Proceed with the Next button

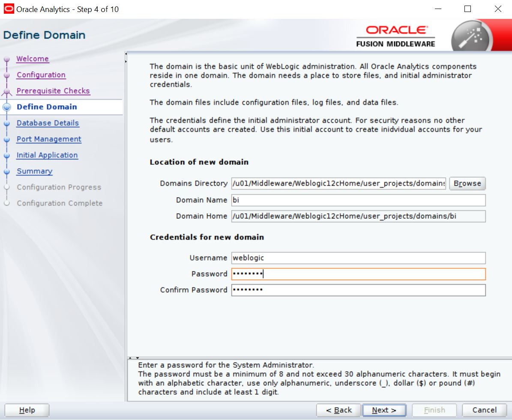point(384,410)
